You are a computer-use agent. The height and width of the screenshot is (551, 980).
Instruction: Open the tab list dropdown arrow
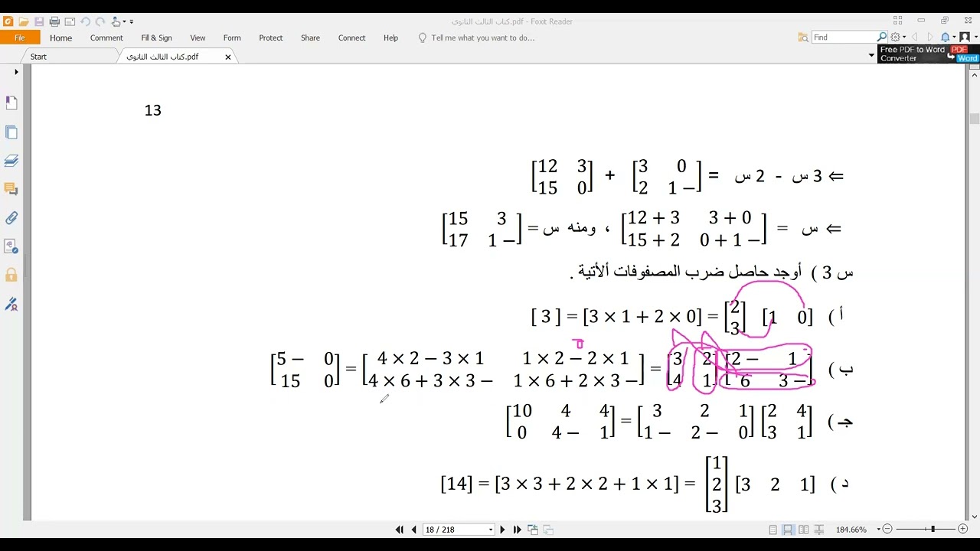coord(871,56)
